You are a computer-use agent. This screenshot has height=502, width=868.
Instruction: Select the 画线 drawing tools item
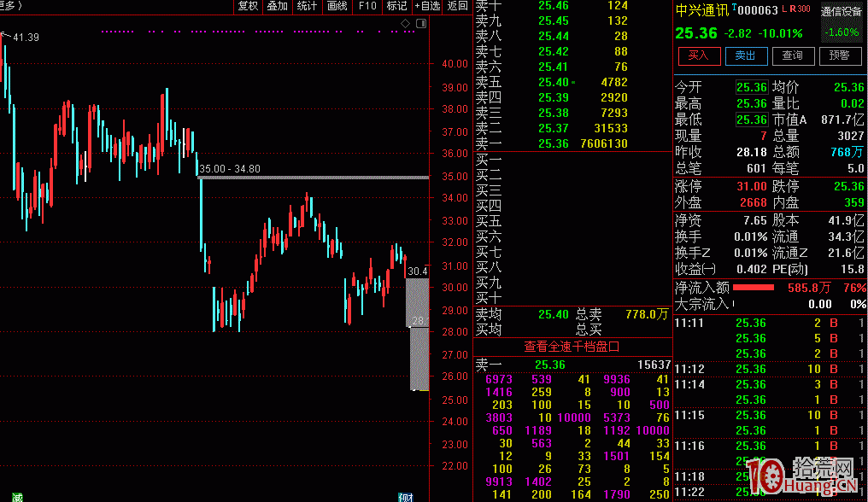pyautogui.click(x=337, y=6)
